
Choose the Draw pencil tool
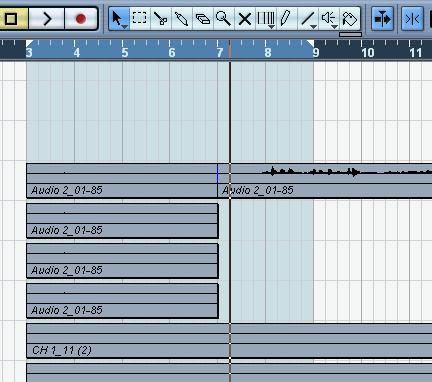[286, 18]
